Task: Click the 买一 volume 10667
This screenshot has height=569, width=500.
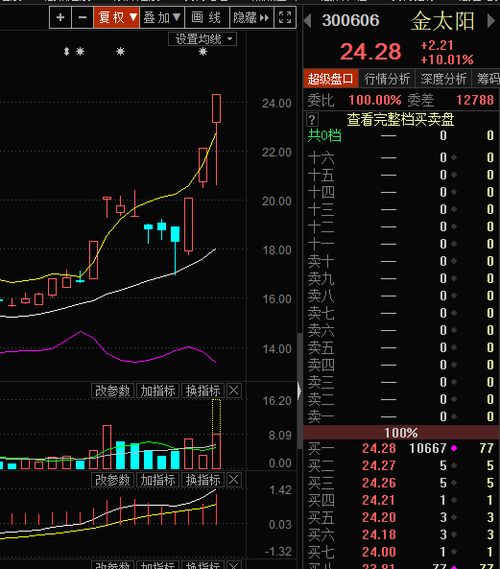Action: pos(427,449)
